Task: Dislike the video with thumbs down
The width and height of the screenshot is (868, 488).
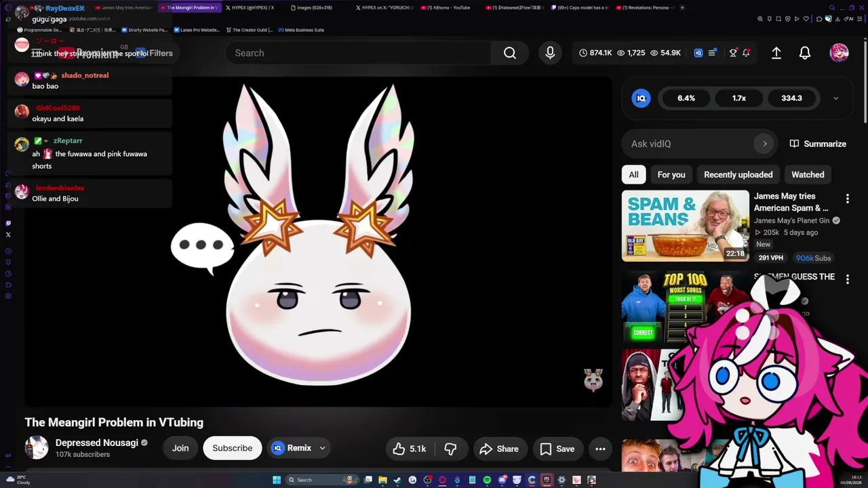Action: (x=450, y=449)
